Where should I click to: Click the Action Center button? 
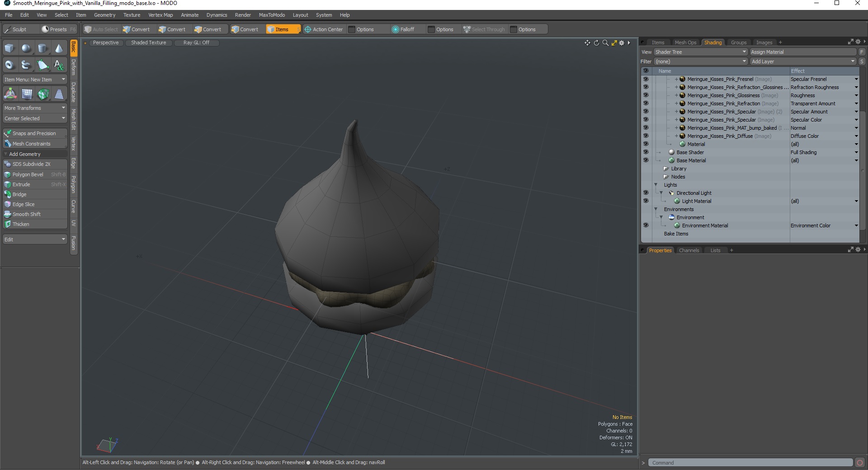(x=324, y=29)
